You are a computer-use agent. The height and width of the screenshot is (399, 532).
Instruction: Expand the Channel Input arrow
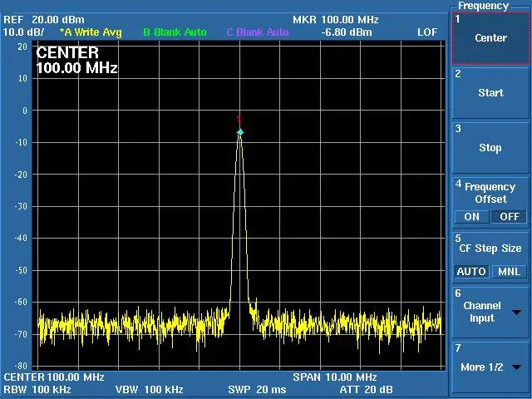coord(517,313)
